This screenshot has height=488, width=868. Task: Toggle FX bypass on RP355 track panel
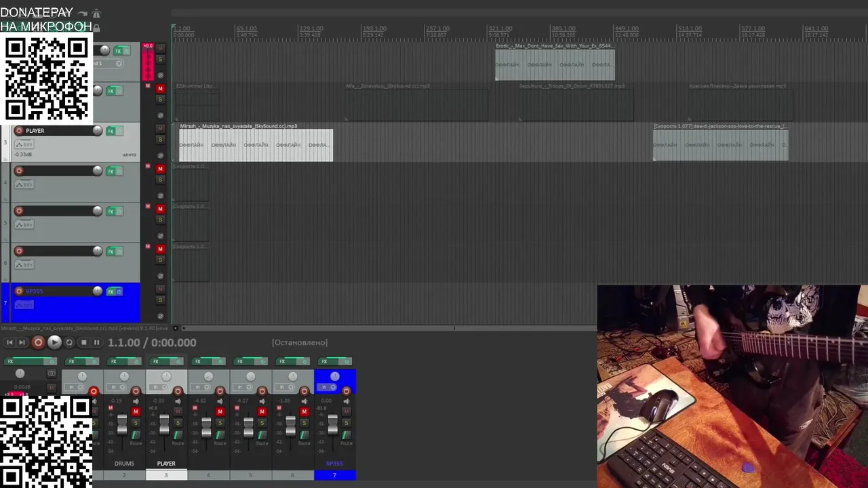click(x=119, y=291)
